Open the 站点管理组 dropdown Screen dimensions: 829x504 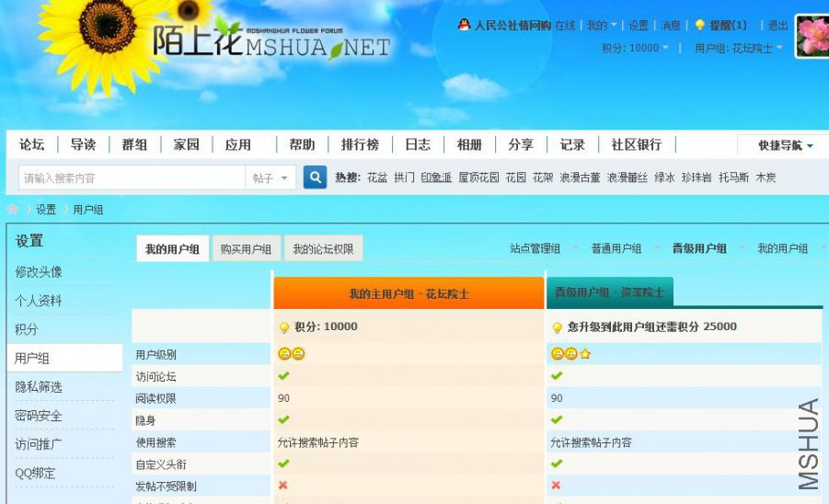(543, 248)
